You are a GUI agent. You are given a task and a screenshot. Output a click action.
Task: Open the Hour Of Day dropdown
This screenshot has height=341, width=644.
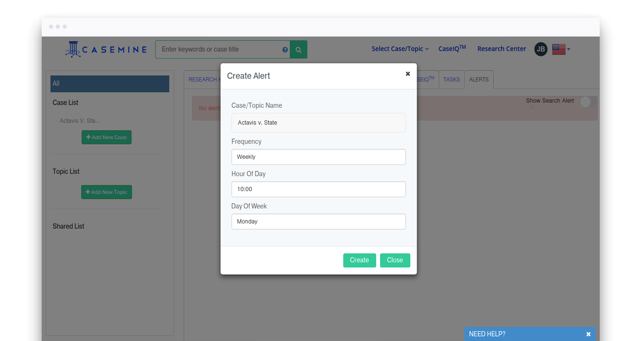(318, 190)
